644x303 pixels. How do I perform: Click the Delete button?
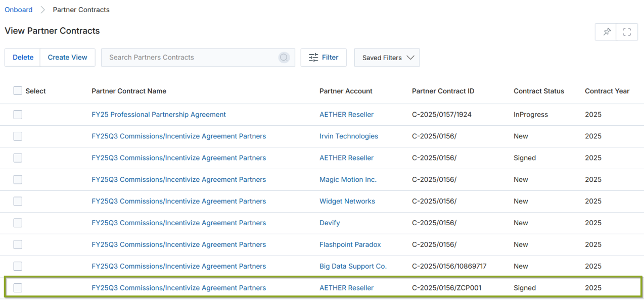coord(23,58)
